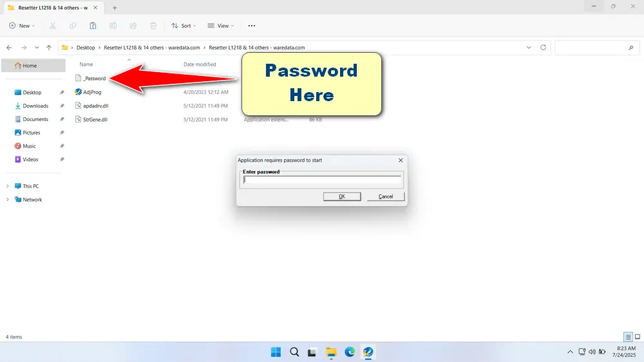Open a new File Explorer tab
The height and width of the screenshot is (362, 644).
(115, 8)
